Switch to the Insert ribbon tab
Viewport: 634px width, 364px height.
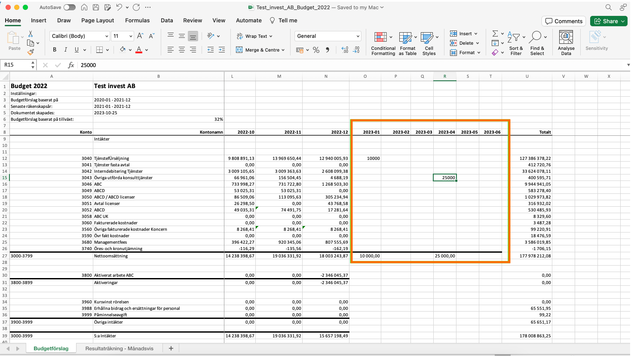click(39, 20)
